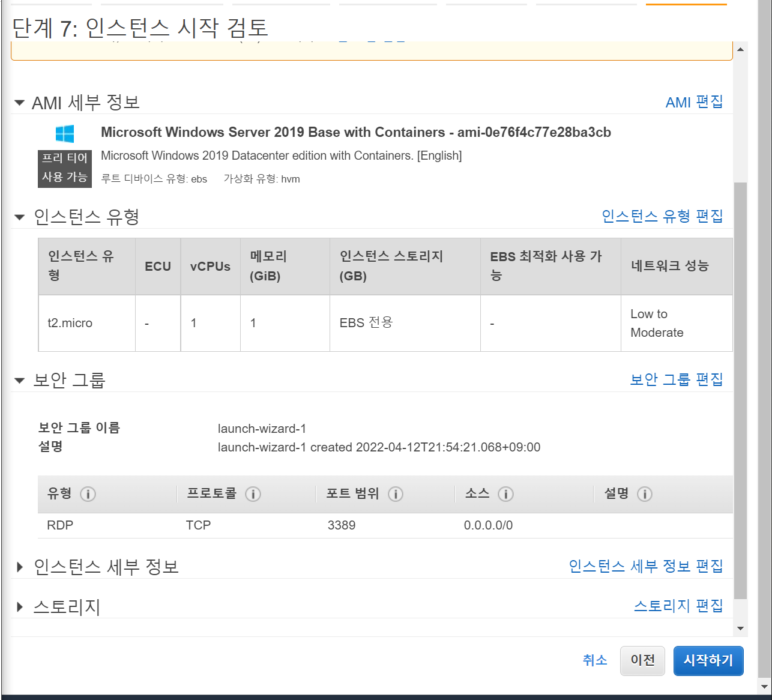Image resolution: width=772 pixels, height=700 pixels.
Task: Click the 메모리 (GiB) column header
Action: tap(285, 267)
